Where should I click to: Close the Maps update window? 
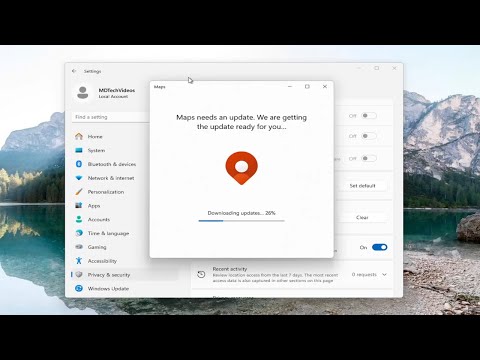point(325,86)
